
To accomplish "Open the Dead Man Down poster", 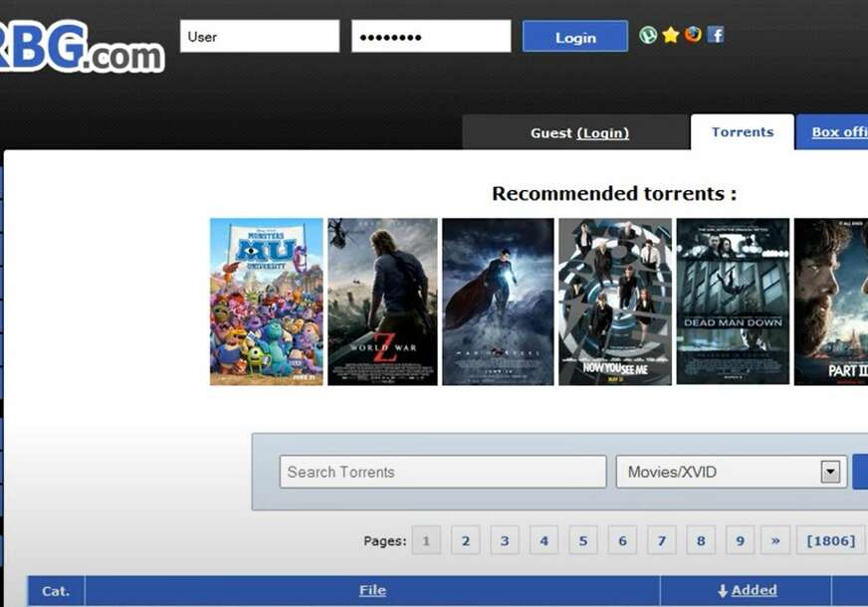I will 733,302.
